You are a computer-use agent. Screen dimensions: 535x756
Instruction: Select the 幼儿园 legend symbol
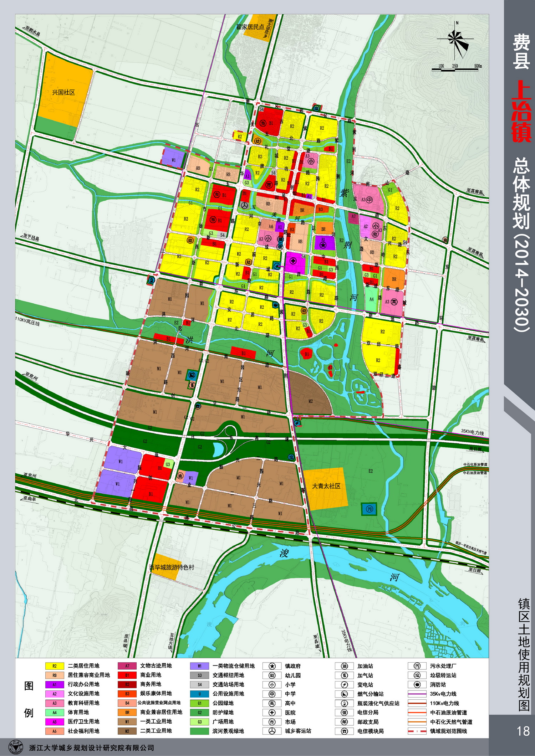272,675
